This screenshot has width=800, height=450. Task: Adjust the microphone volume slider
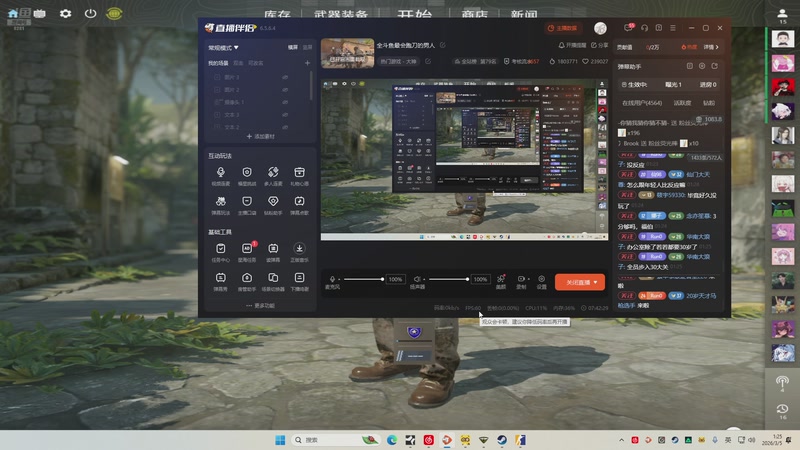point(363,279)
